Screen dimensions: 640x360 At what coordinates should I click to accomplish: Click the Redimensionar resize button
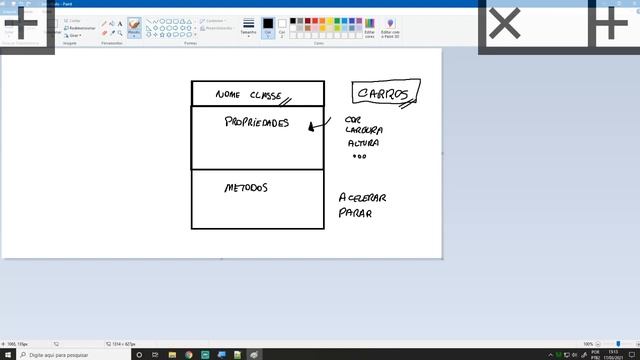(80, 28)
